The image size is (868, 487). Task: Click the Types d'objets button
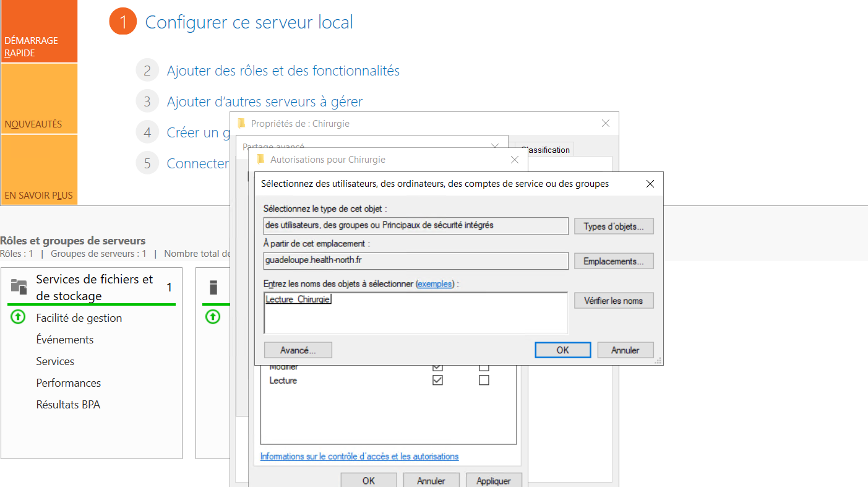tap(614, 226)
